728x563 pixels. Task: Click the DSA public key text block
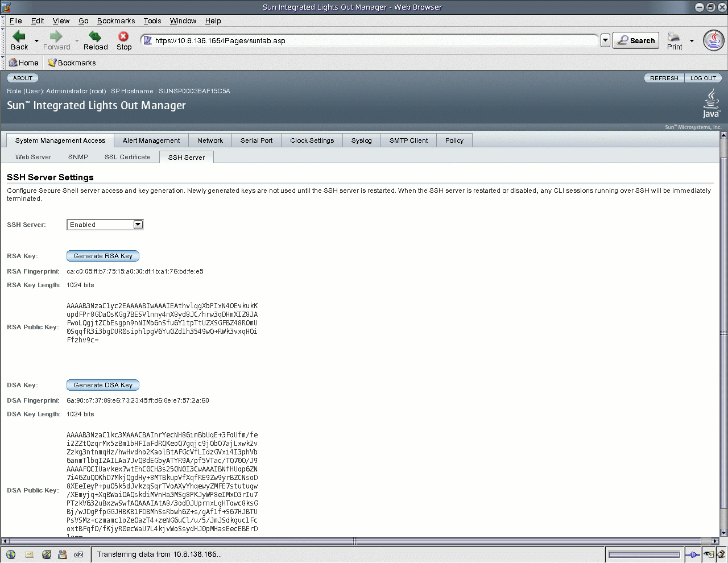162,485
